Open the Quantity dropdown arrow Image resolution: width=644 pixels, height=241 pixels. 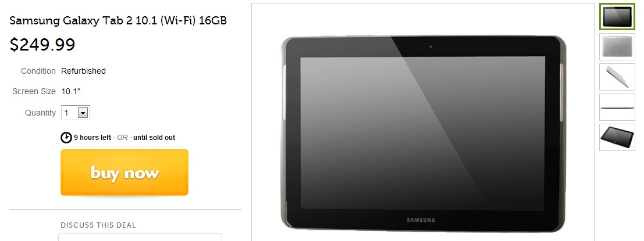(83, 113)
